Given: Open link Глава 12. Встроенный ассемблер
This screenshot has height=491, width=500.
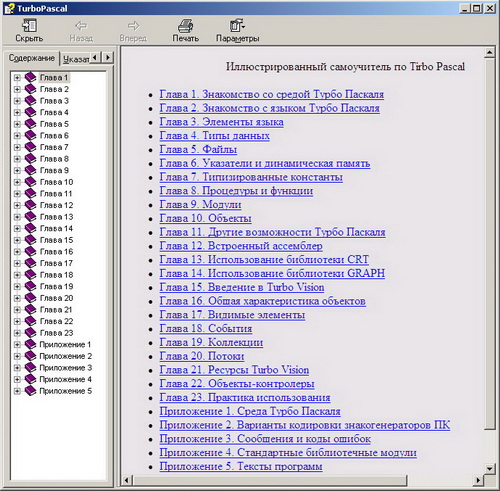Looking at the screenshot, I should 241,246.
